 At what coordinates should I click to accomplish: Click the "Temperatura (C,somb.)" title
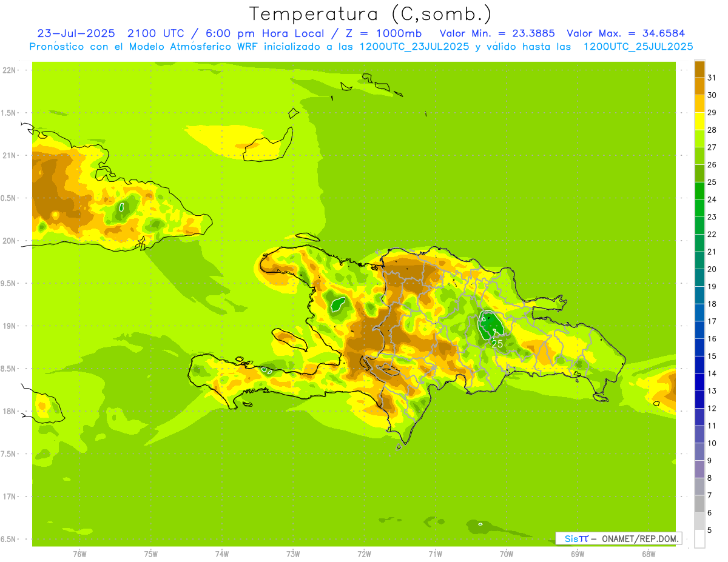(370, 14)
